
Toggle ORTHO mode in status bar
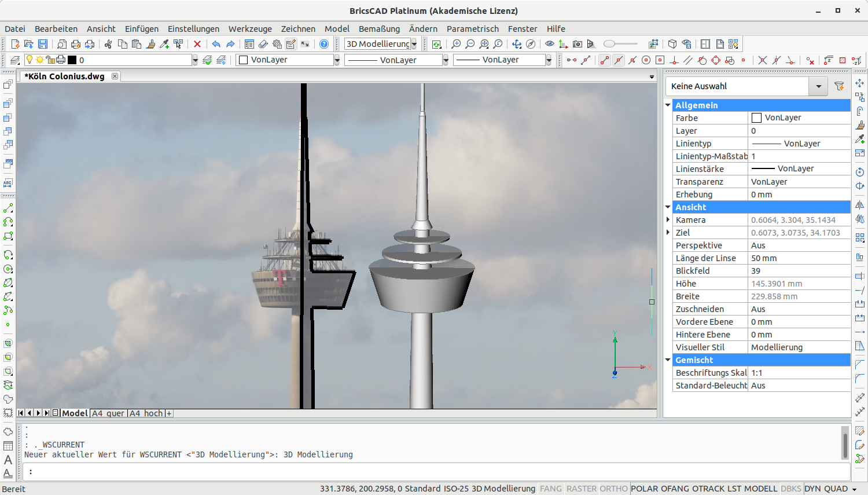[613, 489]
